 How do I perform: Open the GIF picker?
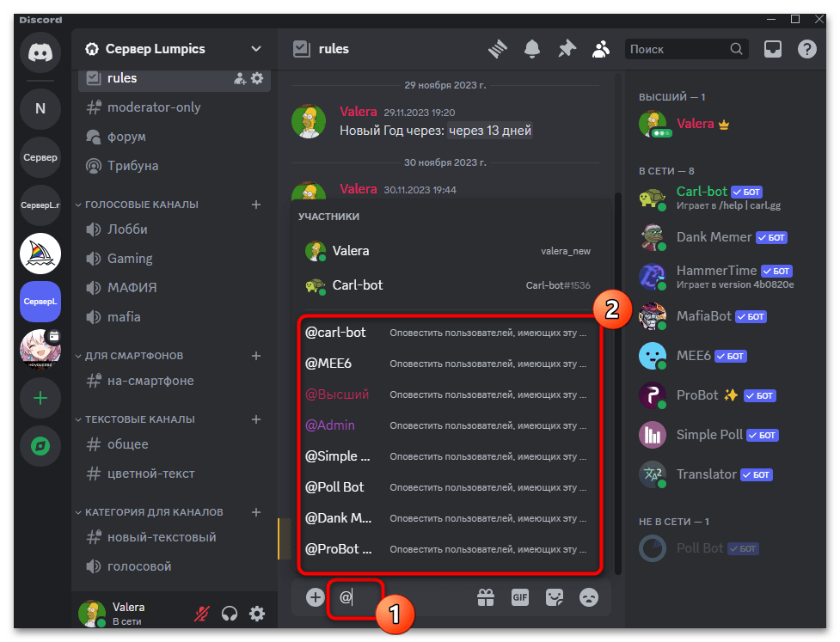coord(520,597)
